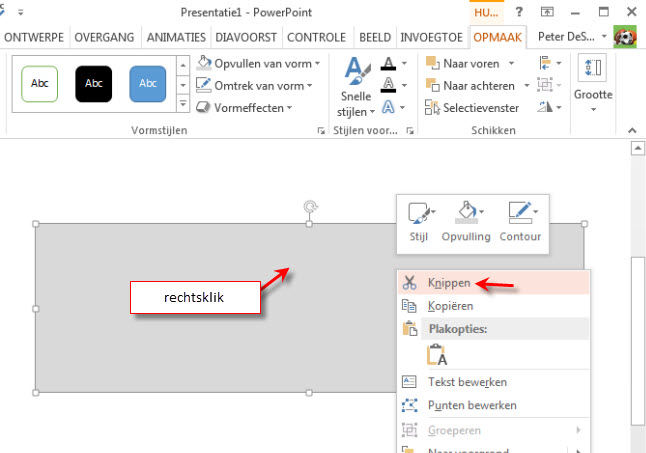
Task: Open Opvullen van vorm fill menu
Action: pyautogui.click(x=258, y=63)
